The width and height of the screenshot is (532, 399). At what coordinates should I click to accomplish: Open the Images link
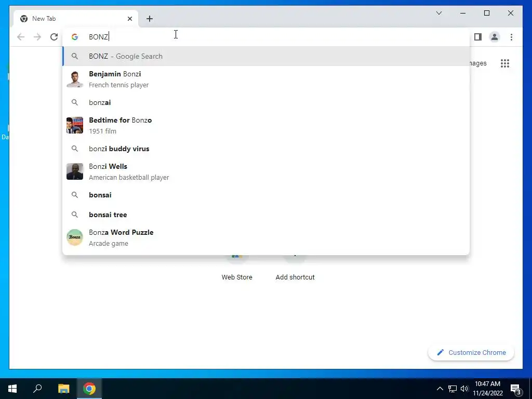[478, 63]
